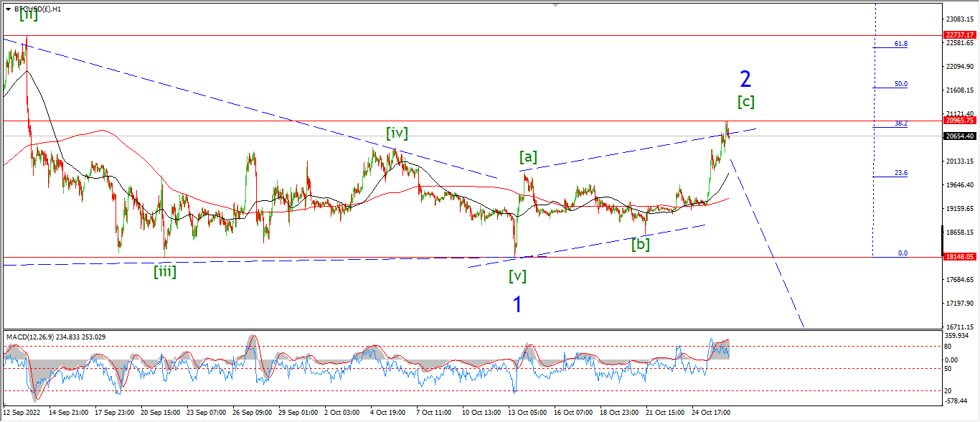Click the green [a] wave label
This screenshot has width=980, height=422.
click(529, 156)
